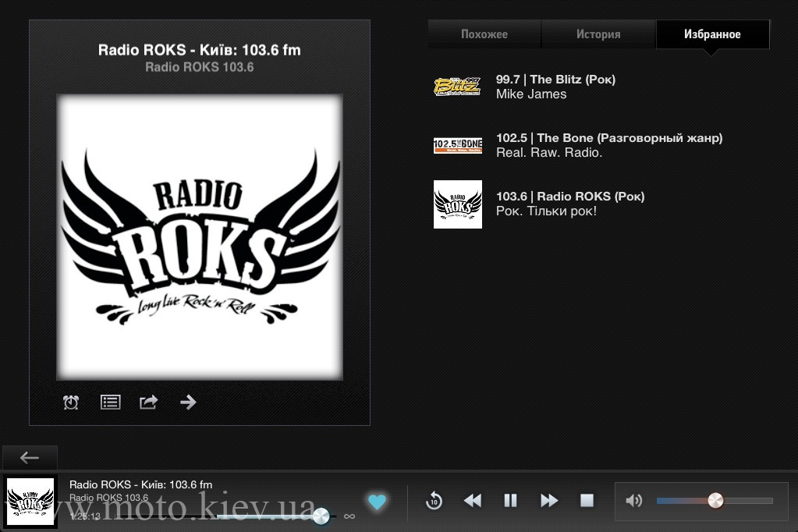Click the heading 'Radio ROKS - Київ: 103.6 fm' above the artwork
This screenshot has width=798, height=532.
(200, 50)
